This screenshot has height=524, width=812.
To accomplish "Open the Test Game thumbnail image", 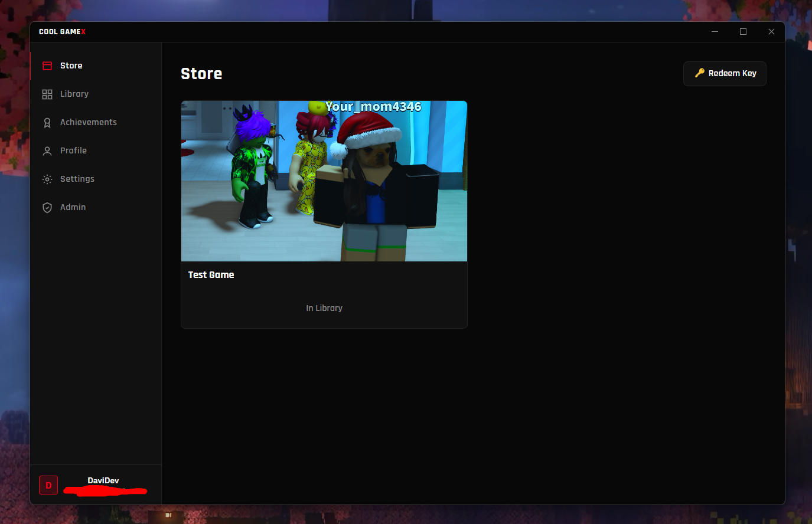I will click(324, 181).
